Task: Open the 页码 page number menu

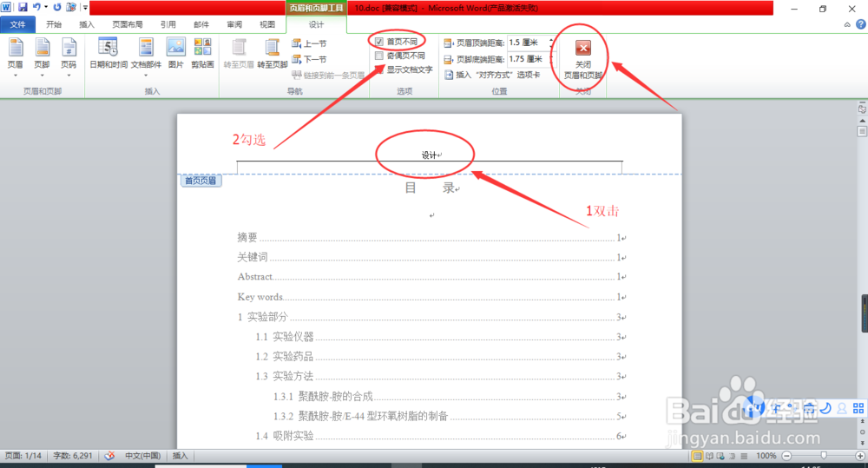Action: click(x=69, y=57)
